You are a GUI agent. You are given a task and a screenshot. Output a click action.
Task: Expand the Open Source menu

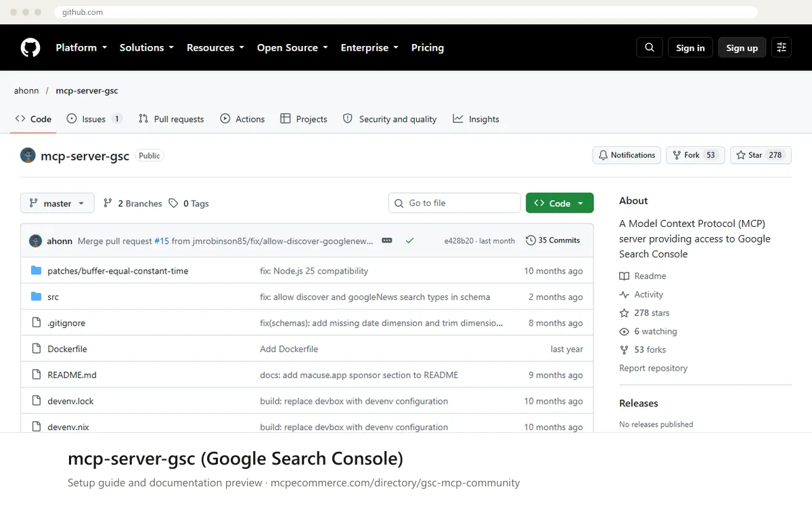[x=292, y=47]
